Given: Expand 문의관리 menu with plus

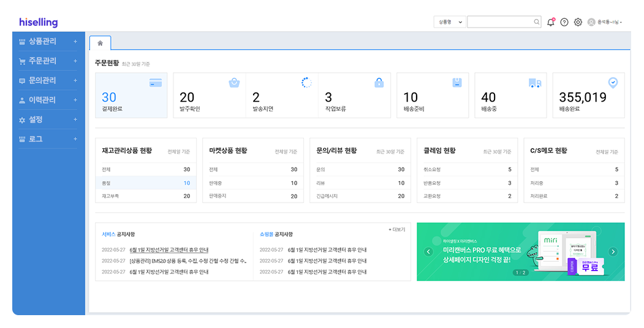Looking at the screenshot, I should [x=75, y=81].
